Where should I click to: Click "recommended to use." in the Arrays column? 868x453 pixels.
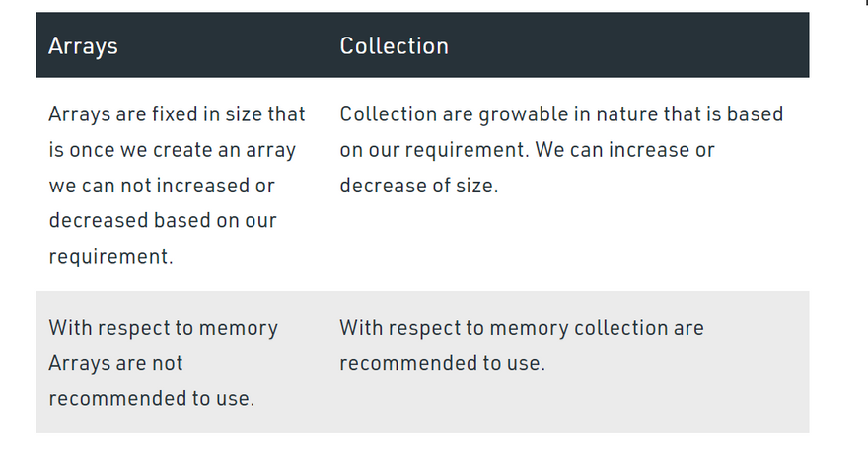tap(151, 399)
